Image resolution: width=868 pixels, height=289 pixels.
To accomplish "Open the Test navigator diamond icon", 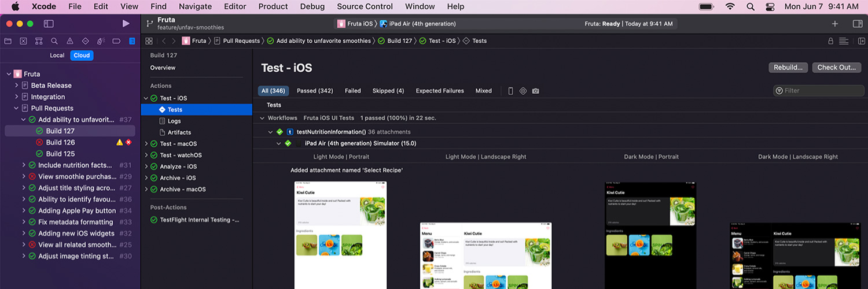I will pyautogui.click(x=85, y=41).
